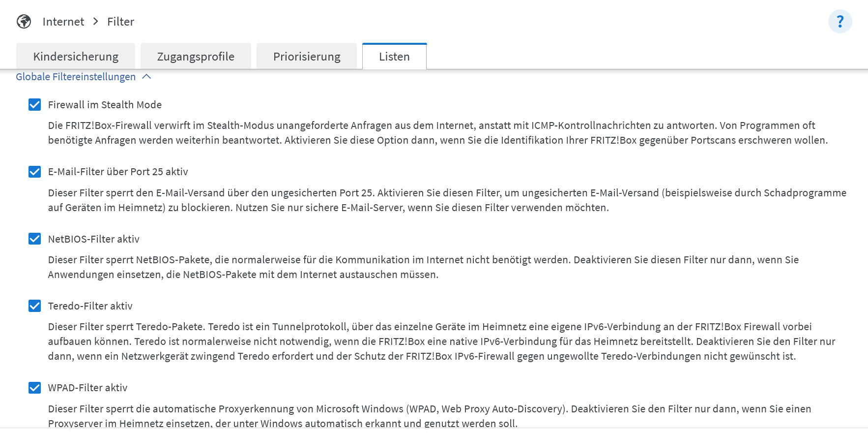Go to the Priorisierung tab
Viewport: 868px width, 434px height.
pyautogui.click(x=307, y=57)
